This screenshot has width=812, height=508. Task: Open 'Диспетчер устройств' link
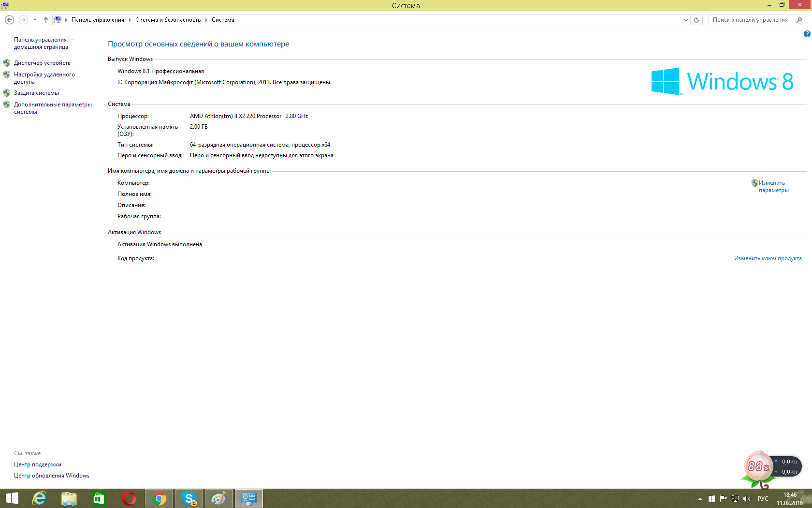click(x=42, y=63)
